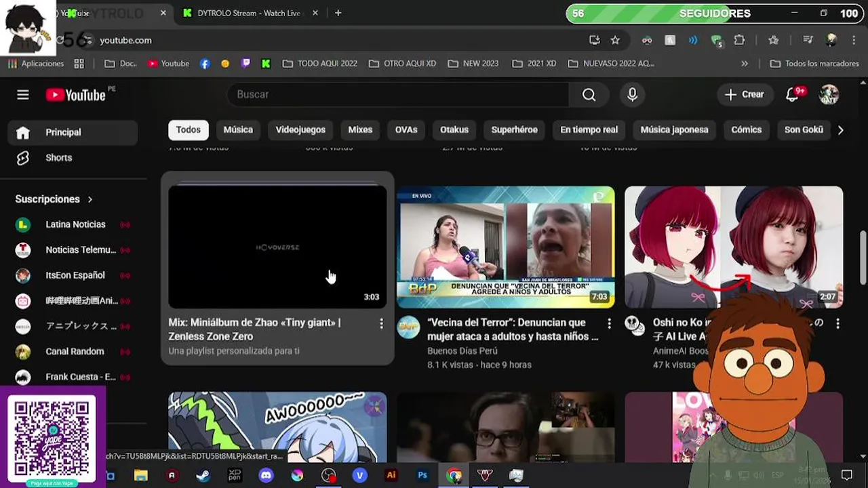Go to Principal in the sidebar
The height and width of the screenshot is (488, 868).
(73, 132)
